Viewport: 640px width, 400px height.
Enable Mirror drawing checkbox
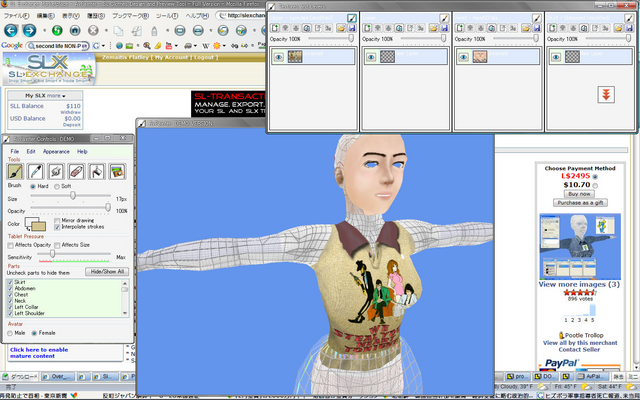point(57,221)
